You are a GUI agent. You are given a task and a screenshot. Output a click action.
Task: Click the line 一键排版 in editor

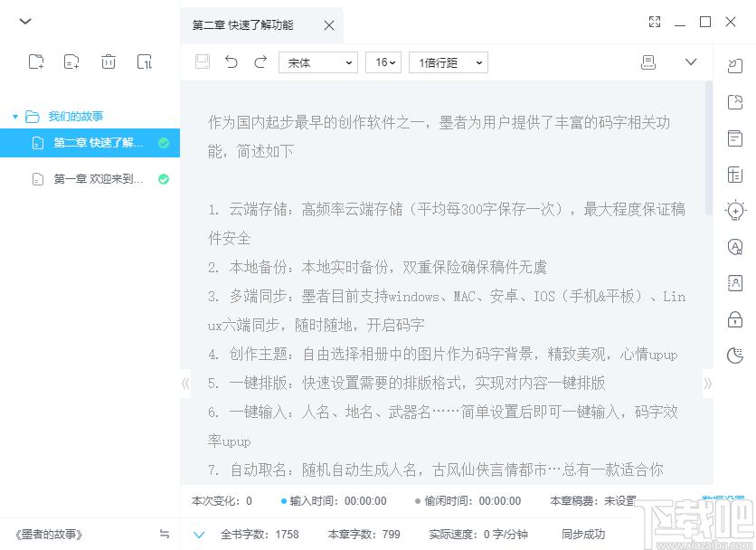pyautogui.click(x=406, y=383)
